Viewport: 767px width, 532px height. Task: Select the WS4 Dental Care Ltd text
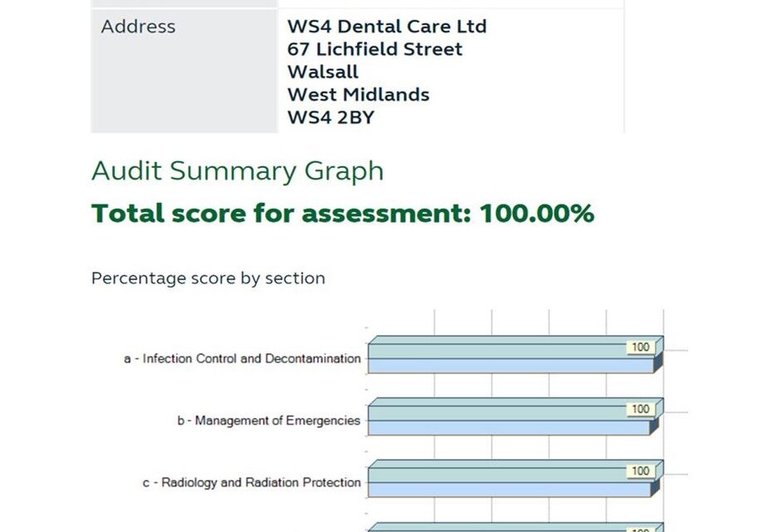click(x=387, y=27)
